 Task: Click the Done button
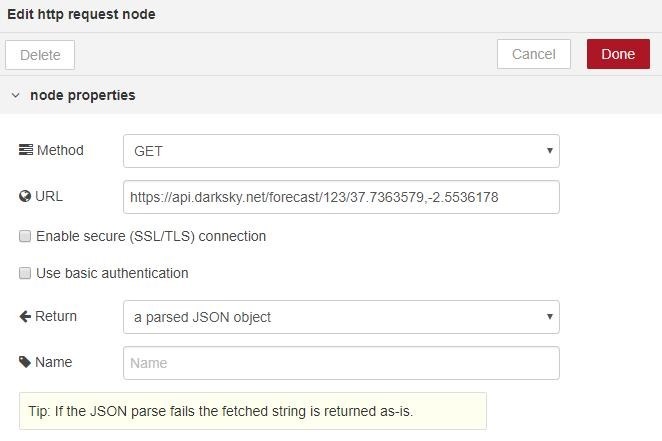coord(618,54)
